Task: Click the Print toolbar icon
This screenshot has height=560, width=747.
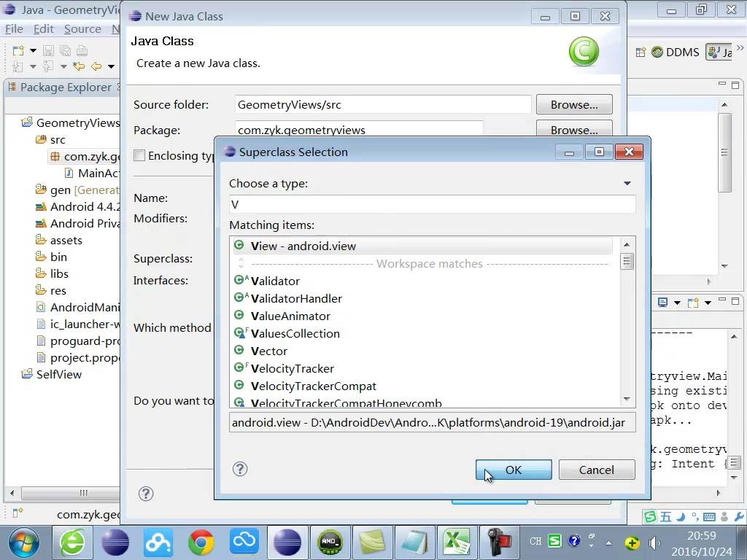Action: [82, 50]
